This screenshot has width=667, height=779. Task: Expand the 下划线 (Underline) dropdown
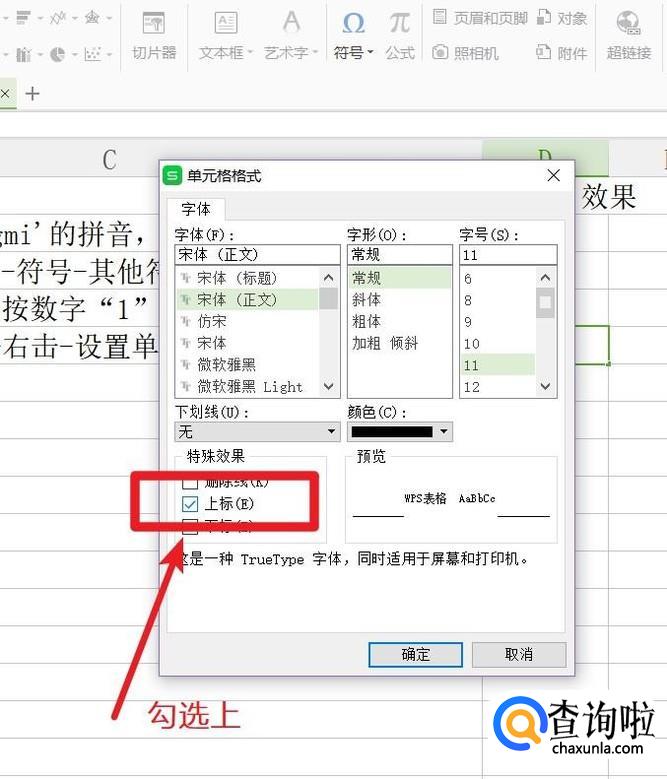point(332,432)
